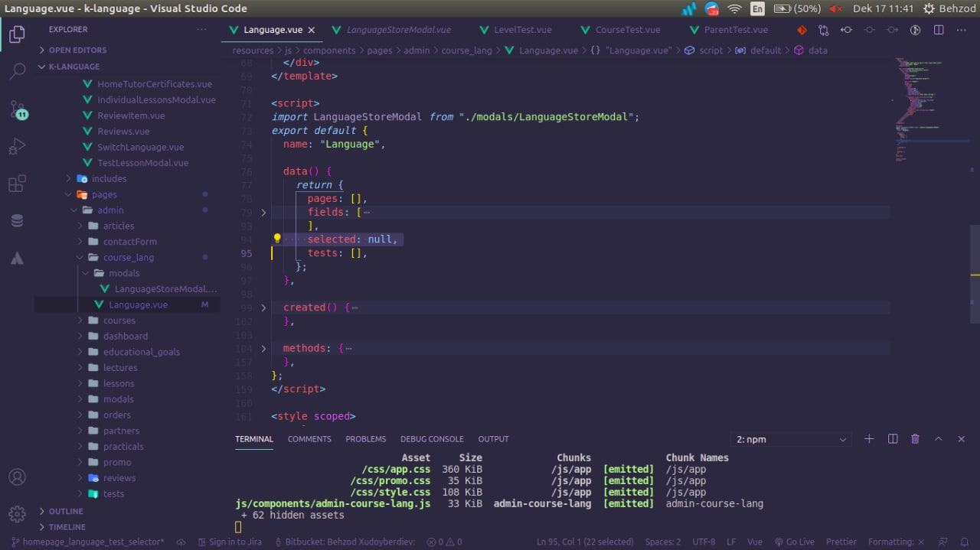Change language mode Vue in status bar
980x550 pixels.
(754, 542)
